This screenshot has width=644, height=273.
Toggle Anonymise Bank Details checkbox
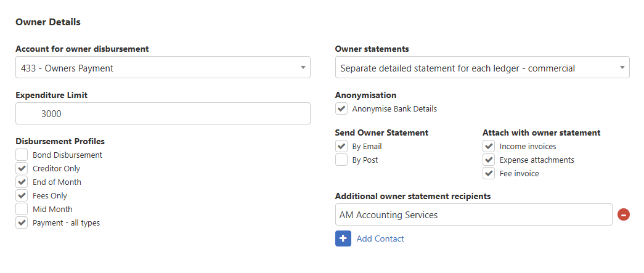341,109
